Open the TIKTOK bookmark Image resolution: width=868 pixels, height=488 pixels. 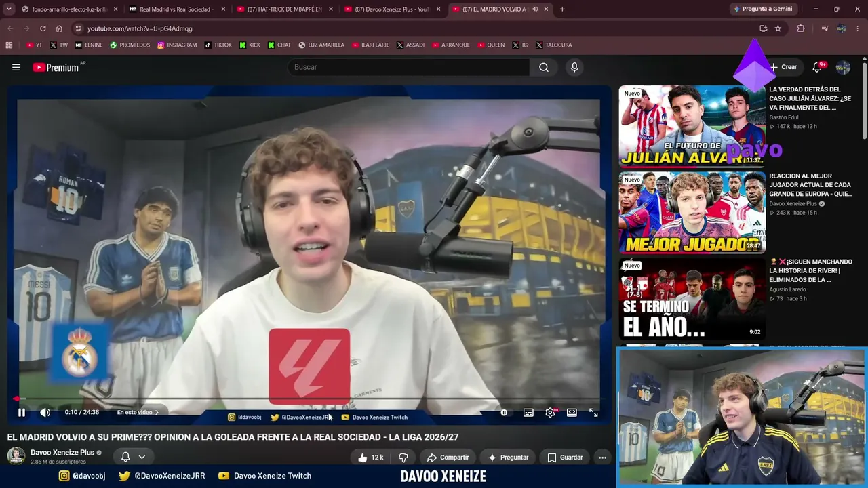[x=218, y=45]
